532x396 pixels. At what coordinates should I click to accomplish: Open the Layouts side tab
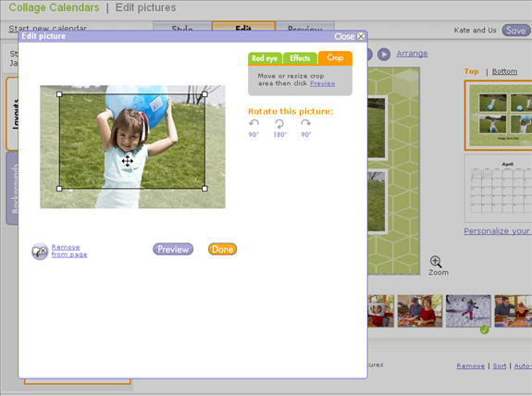click(12, 114)
